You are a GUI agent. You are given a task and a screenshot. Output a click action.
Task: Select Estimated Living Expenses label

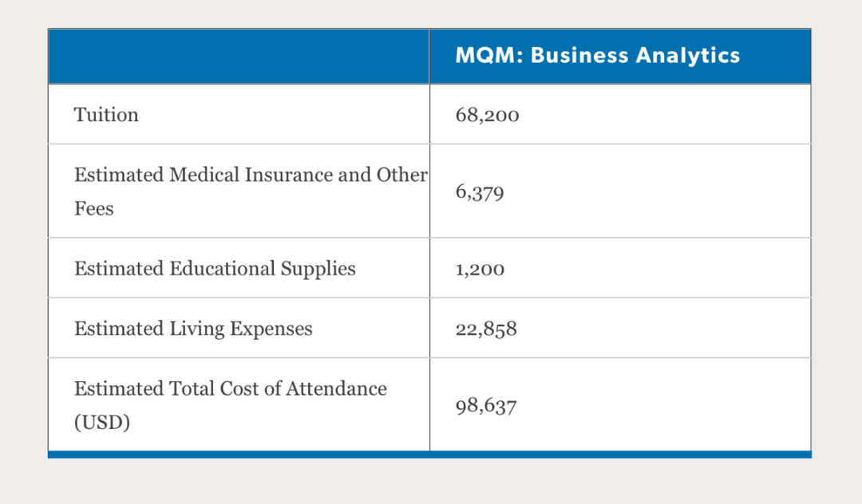(193, 329)
